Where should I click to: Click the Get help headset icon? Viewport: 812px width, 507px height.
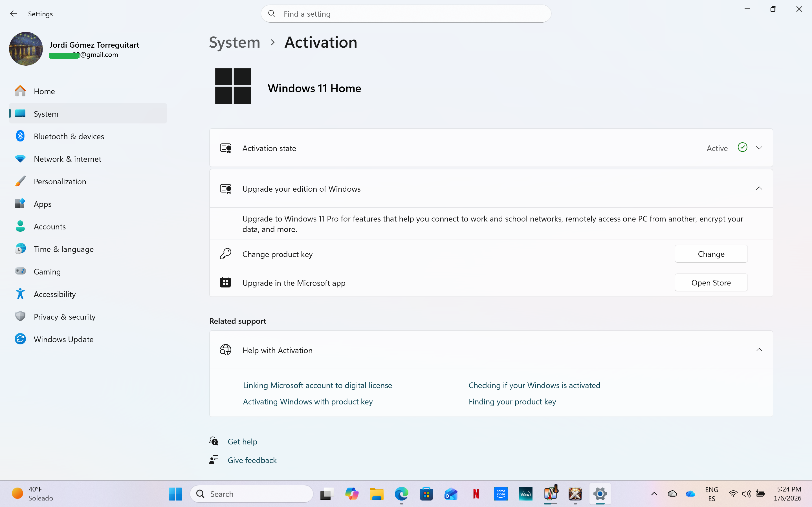coord(214,441)
